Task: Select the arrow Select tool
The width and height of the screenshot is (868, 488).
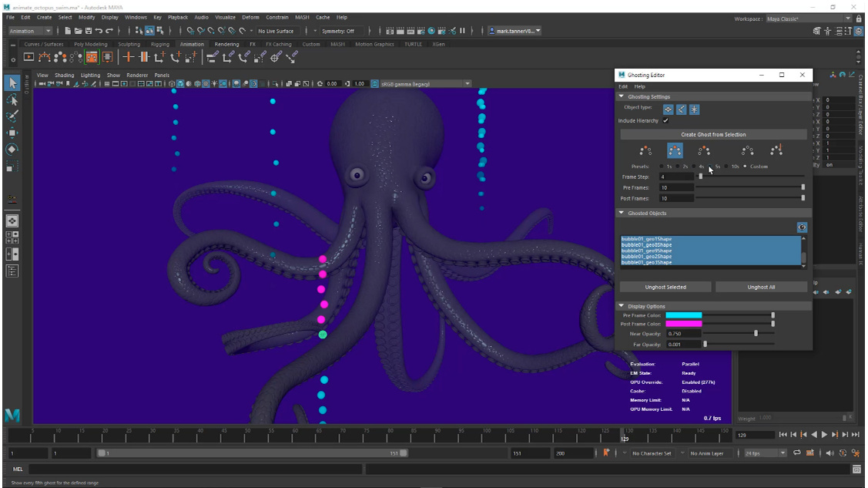Action: (12, 82)
